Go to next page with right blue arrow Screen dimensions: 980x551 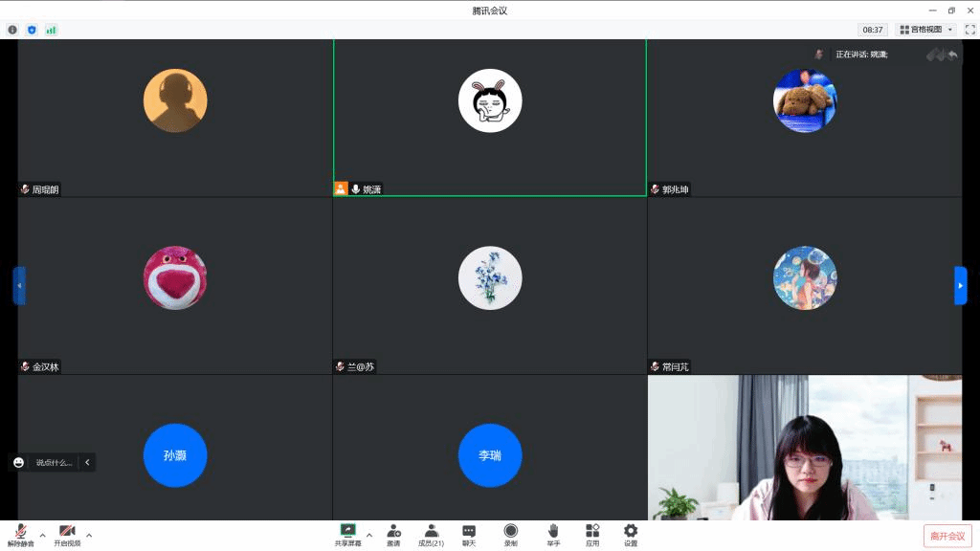(960, 285)
